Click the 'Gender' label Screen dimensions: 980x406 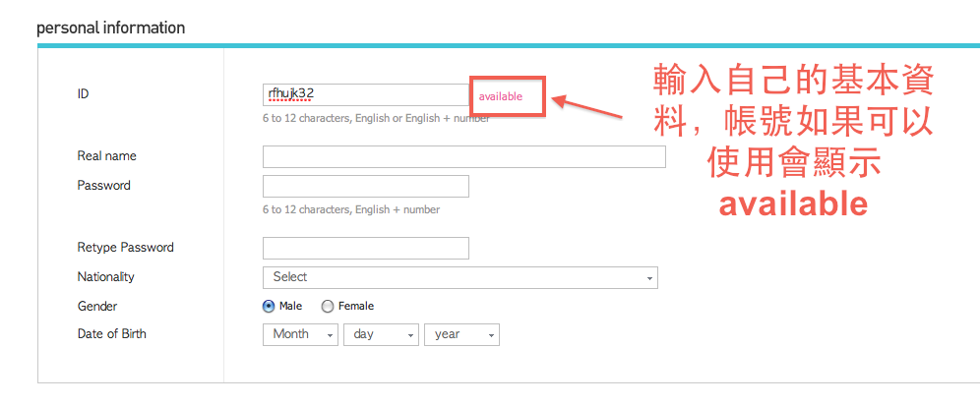[x=97, y=306]
